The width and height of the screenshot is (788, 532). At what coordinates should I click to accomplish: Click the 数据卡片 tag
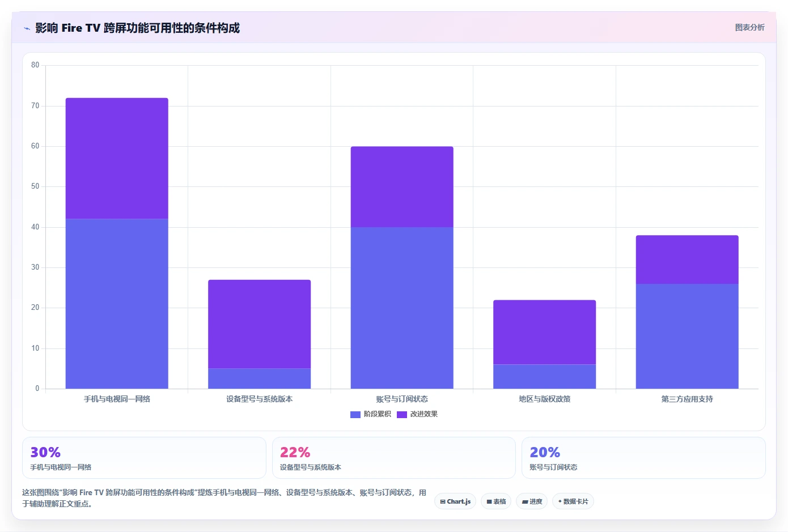pyautogui.click(x=573, y=501)
